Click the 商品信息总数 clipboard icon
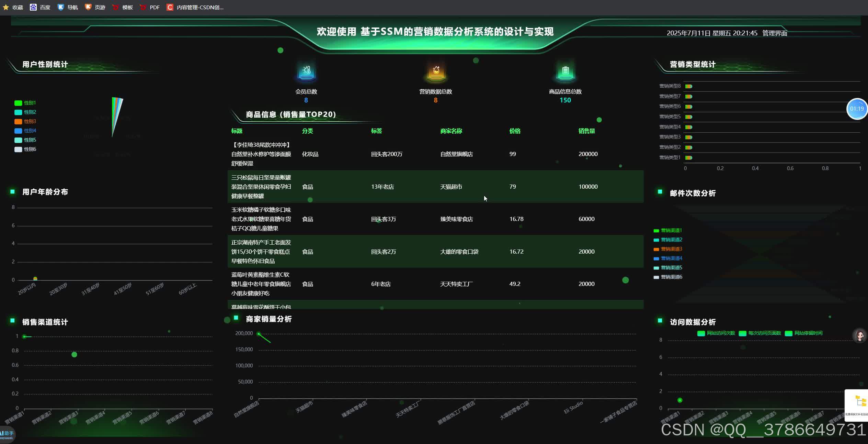The height and width of the screenshot is (444, 868). (566, 72)
